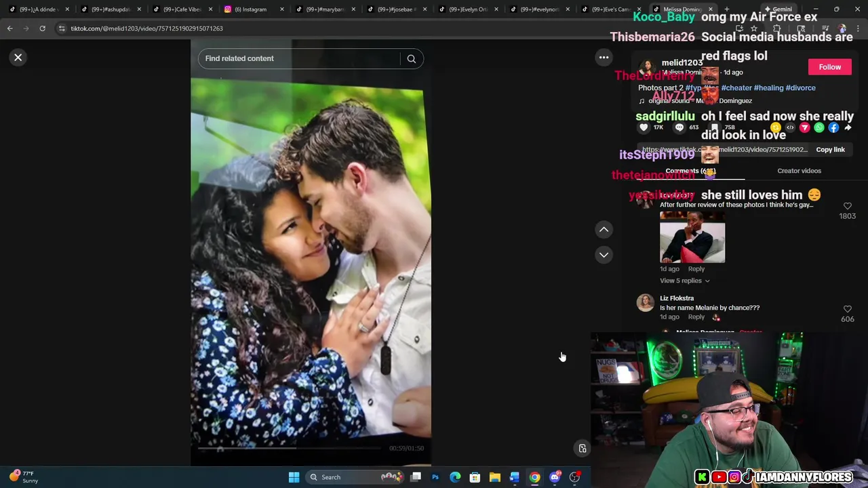
Task: Open Microsoft Store from the taskbar
Action: tap(475, 477)
